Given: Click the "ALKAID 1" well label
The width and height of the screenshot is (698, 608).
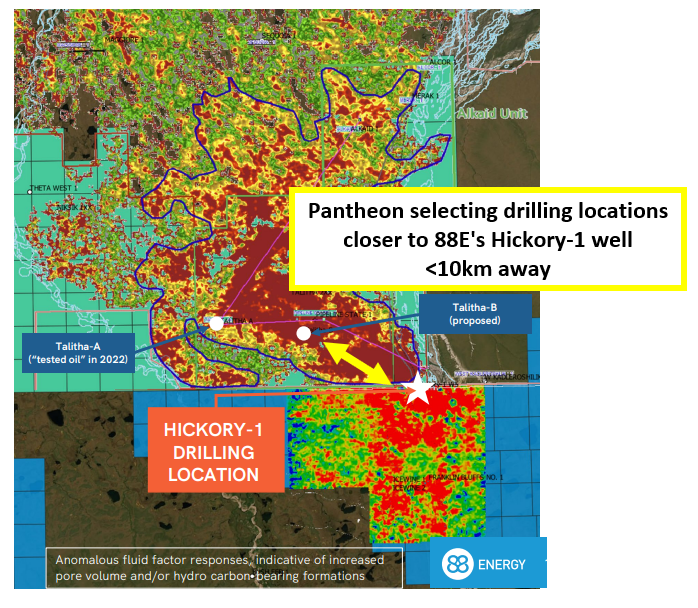Looking at the screenshot, I should pyautogui.click(x=365, y=129).
